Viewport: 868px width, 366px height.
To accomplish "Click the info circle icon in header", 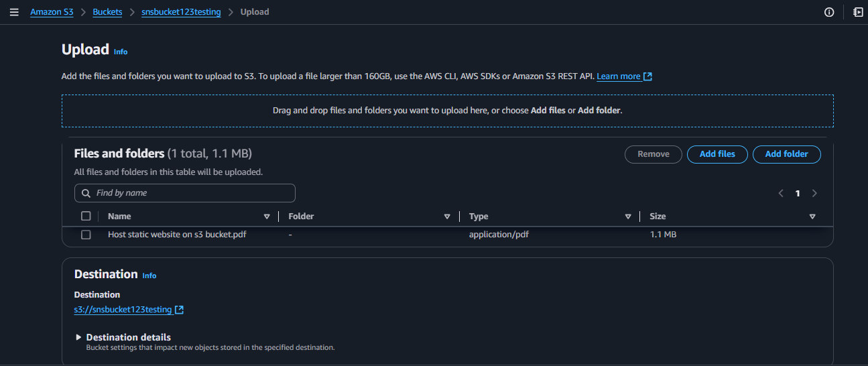I will (x=829, y=12).
